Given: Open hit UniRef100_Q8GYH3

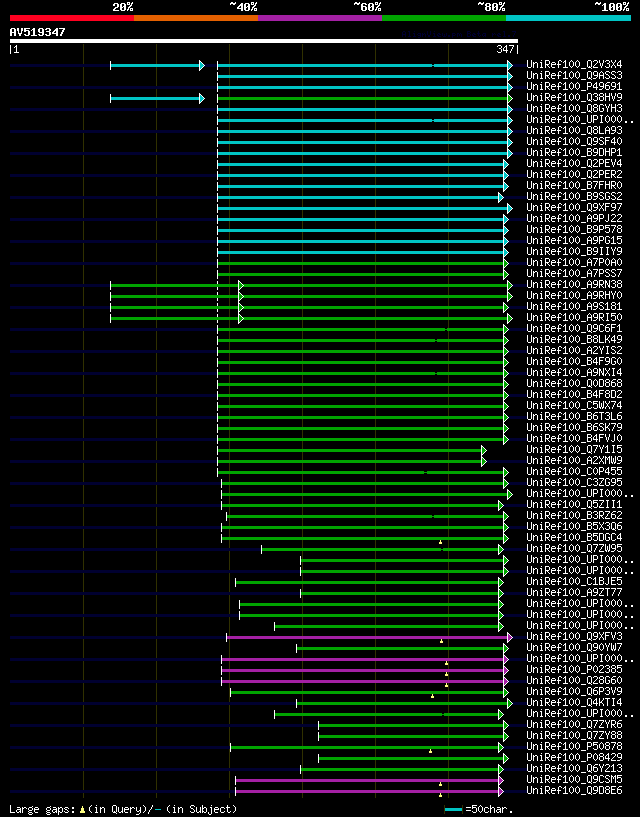Looking at the screenshot, I should 574,108.
